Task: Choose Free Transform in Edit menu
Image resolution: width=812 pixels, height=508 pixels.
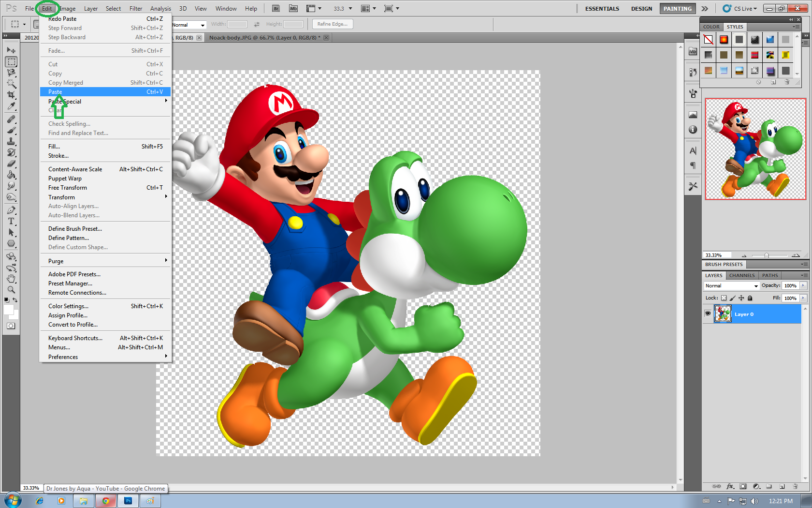Action: click(105, 187)
